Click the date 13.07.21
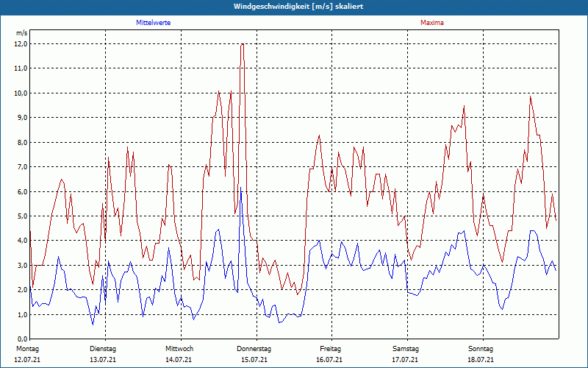Screen dimensions: 588x368 coord(103,360)
